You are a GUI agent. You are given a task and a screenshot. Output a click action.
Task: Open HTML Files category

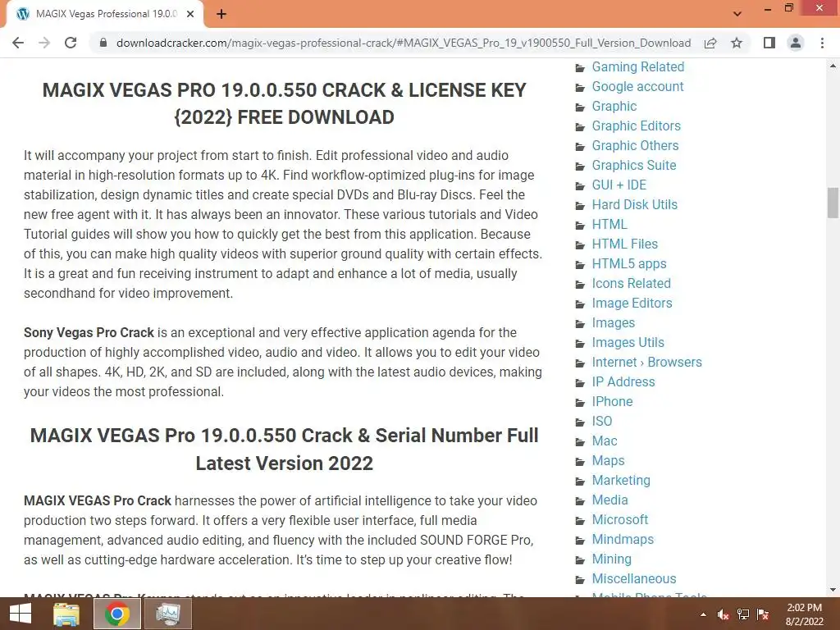(624, 244)
